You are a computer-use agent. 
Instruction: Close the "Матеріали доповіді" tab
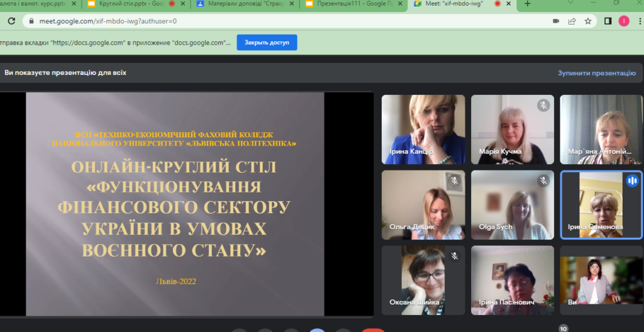[x=293, y=4]
